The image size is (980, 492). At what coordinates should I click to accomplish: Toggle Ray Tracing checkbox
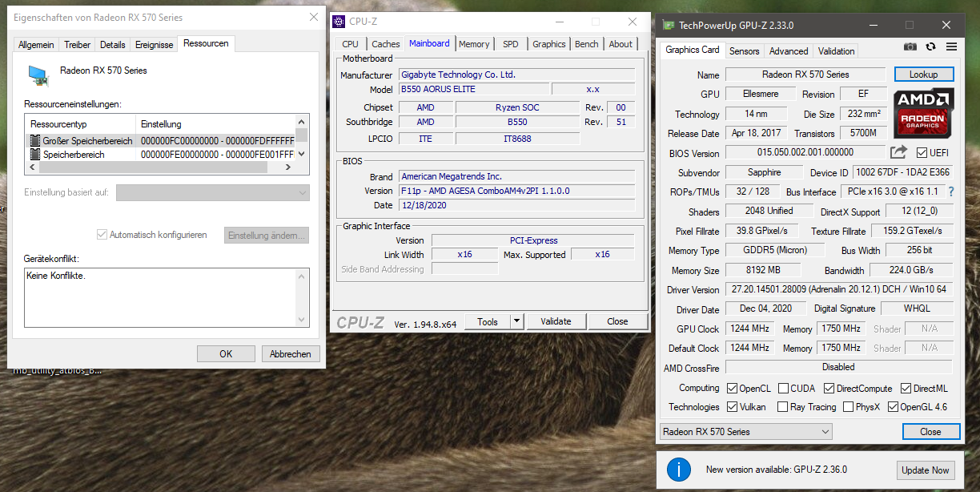pyautogui.click(x=783, y=406)
